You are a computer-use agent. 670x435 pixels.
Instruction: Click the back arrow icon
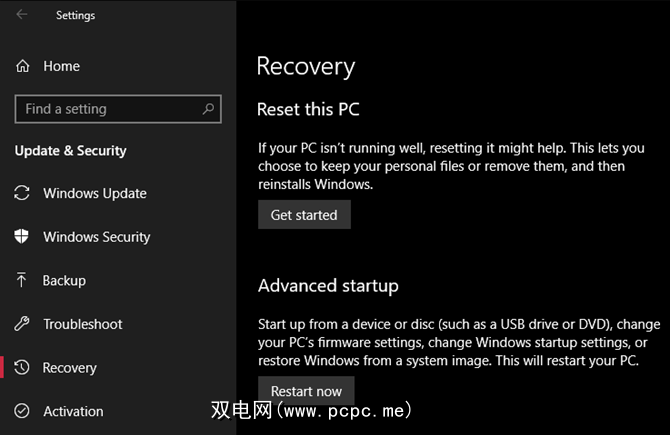coord(22,15)
